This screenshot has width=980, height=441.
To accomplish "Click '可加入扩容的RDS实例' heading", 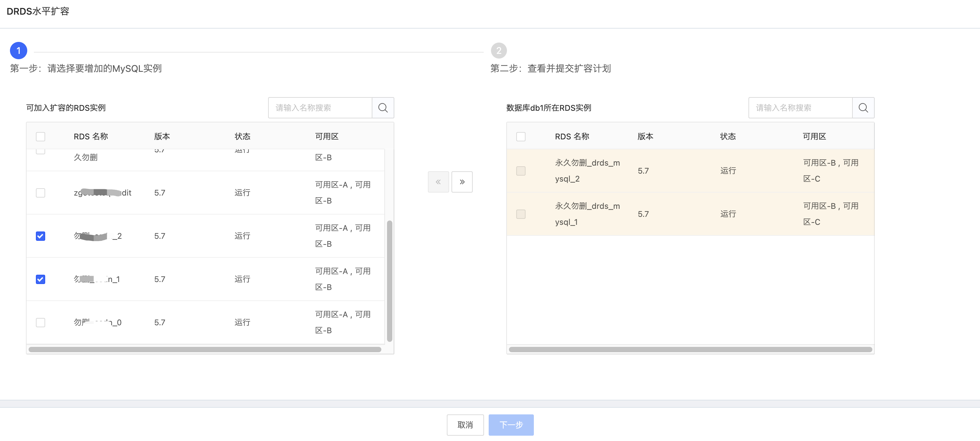I will 66,108.
